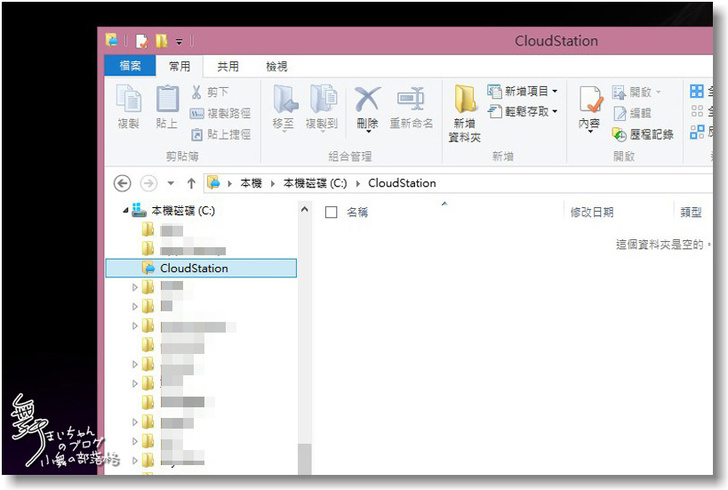Switch to the 檢視 (View) ribbon tab
This screenshot has height=490, width=728.
(276, 66)
